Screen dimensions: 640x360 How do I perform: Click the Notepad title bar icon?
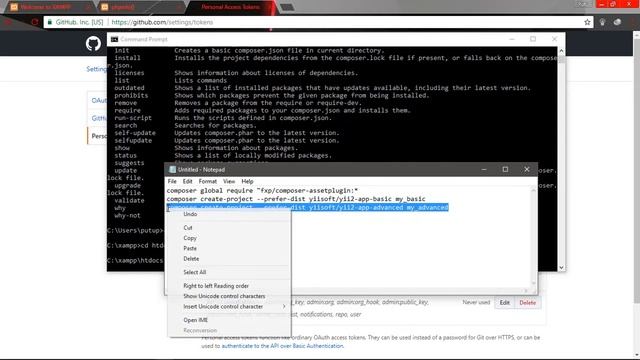point(172,169)
